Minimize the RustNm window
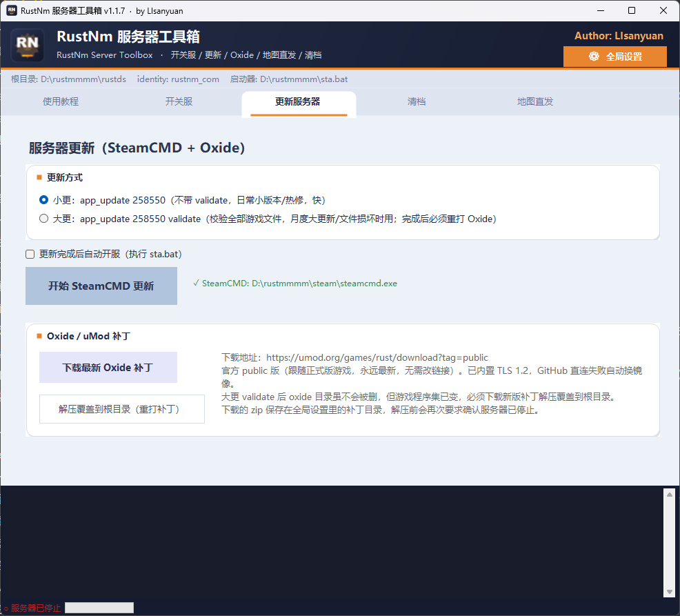 click(x=601, y=10)
